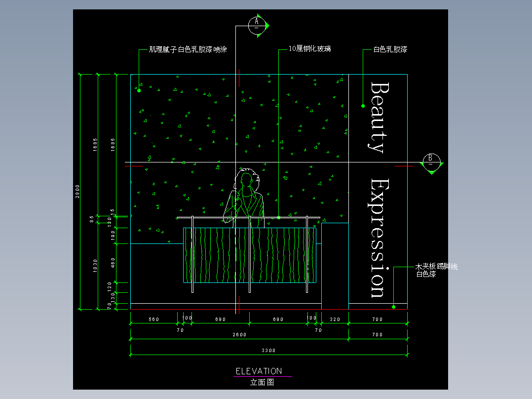This screenshot has height=399, width=532.
Task: Click the green leader dot at the baseboard
Action: point(394,307)
